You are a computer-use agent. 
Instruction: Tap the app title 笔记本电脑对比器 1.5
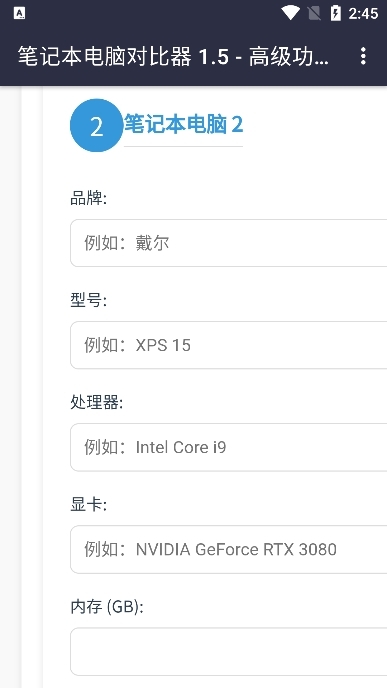123,57
